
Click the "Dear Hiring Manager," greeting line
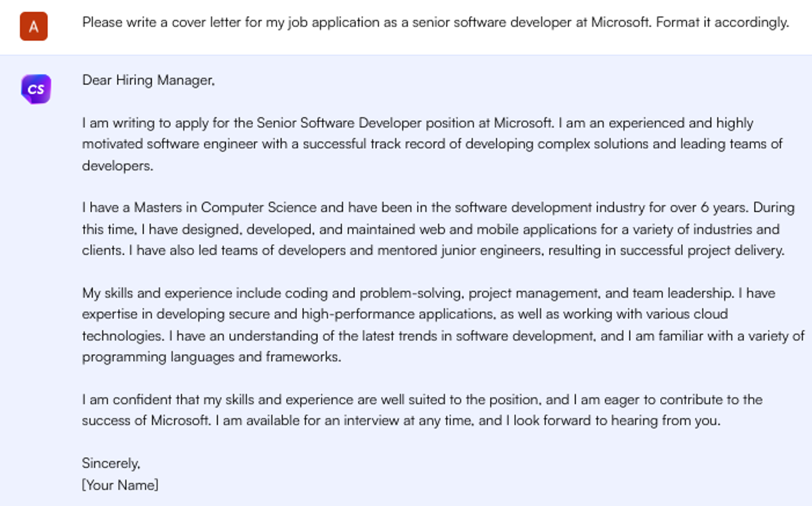(x=148, y=80)
